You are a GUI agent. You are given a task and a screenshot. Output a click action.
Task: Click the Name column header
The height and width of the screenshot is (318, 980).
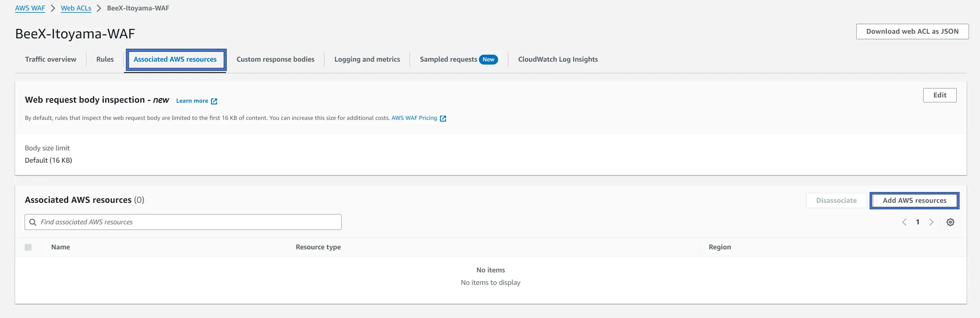pos(61,247)
